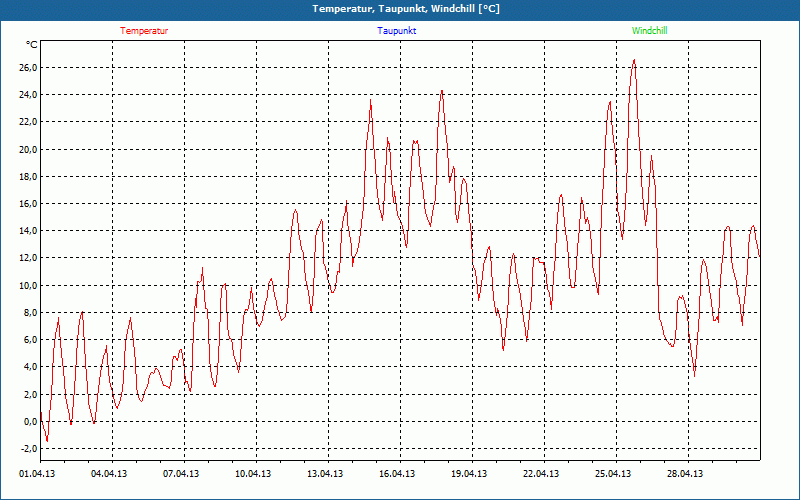Image resolution: width=800 pixels, height=500 pixels.
Task: Click the 24,0 y-axis value
Action: coord(28,95)
